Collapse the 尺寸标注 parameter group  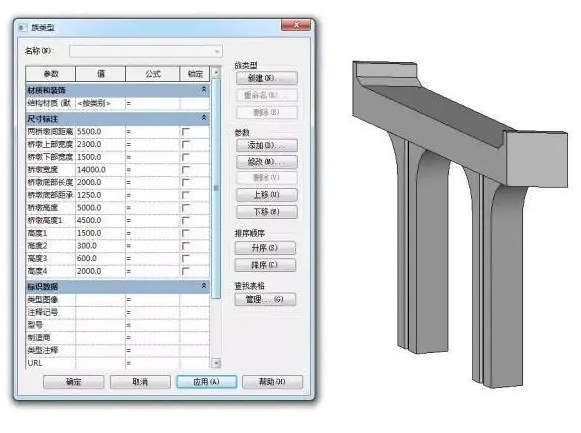203,118
